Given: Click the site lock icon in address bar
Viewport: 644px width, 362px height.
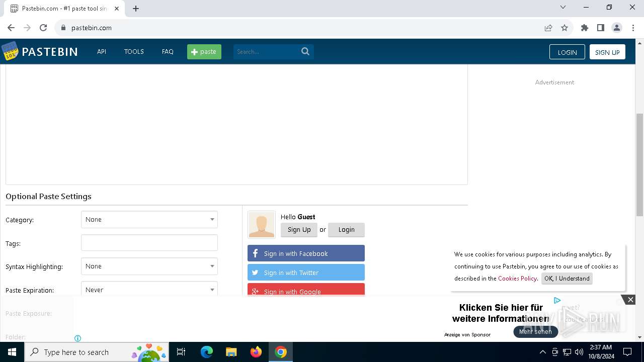Looking at the screenshot, I should [x=63, y=28].
